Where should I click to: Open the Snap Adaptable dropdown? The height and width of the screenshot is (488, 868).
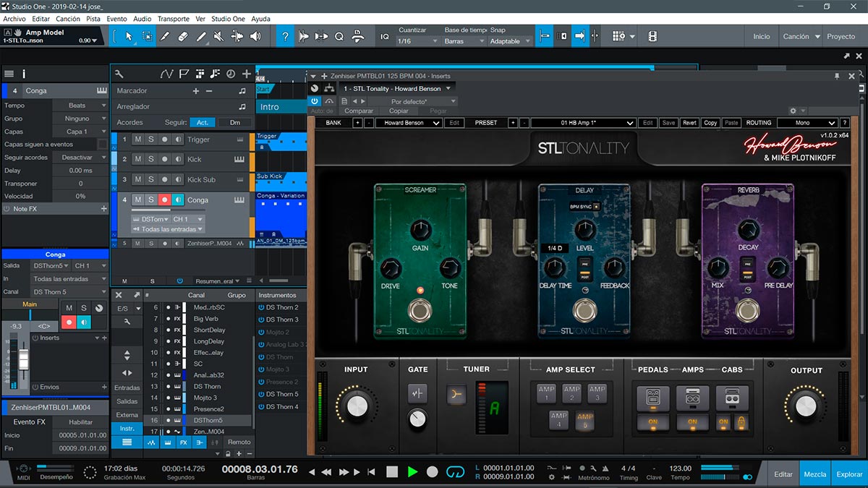(511, 41)
